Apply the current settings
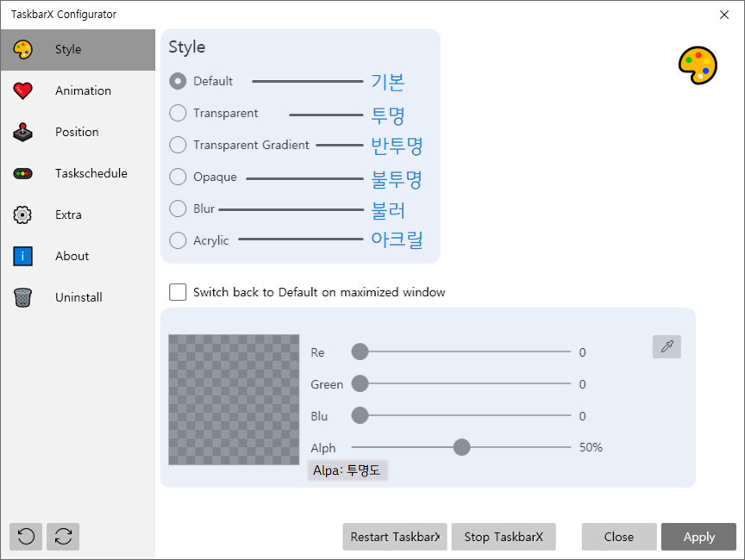745x560 pixels. [x=699, y=537]
